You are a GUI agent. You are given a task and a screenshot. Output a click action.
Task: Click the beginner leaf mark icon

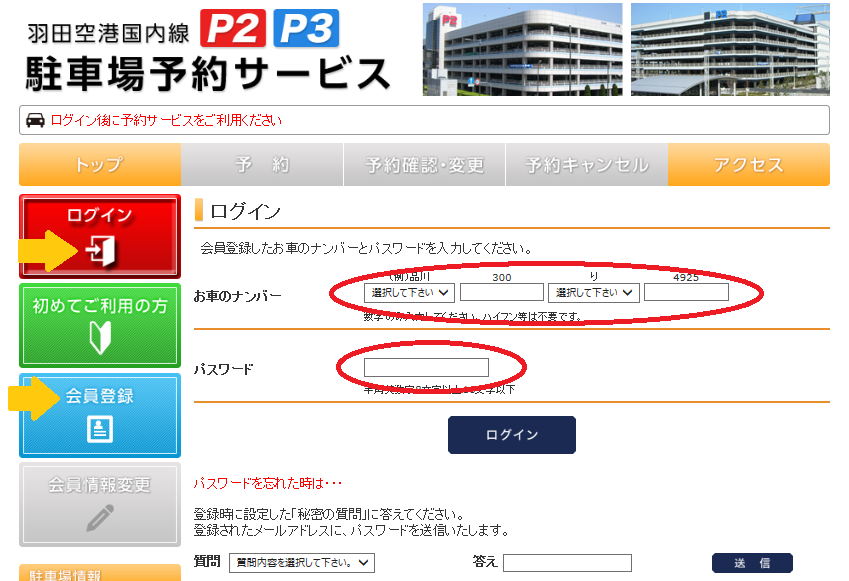[x=100, y=337]
